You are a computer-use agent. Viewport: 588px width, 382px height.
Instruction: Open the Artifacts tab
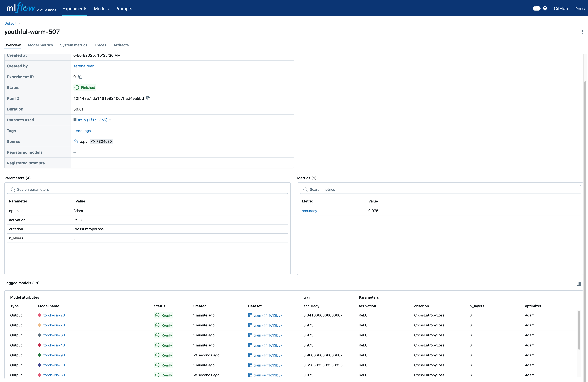point(121,45)
